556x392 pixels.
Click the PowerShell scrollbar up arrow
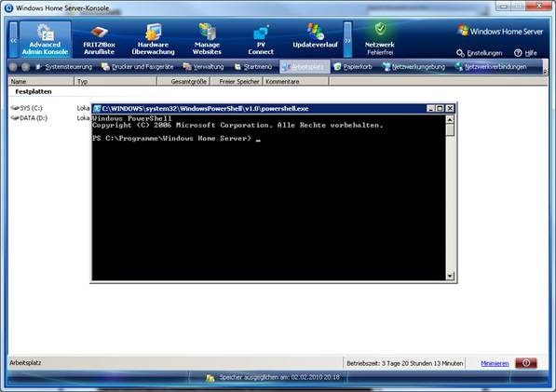pos(450,119)
